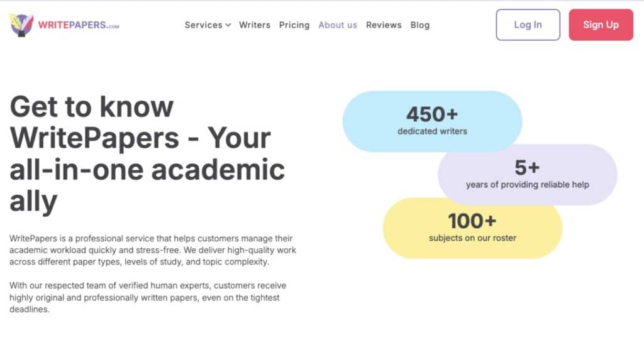Click the WritePapers feather logo icon
The height and width of the screenshot is (362, 644).
(22, 25)
